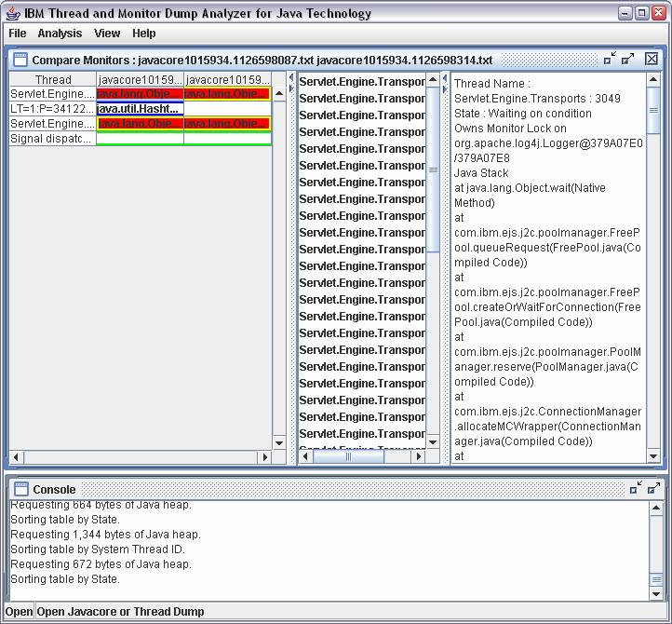Maximize the Compare Monitors frame
Screen dimensions: 672x624
coord(628,59)
